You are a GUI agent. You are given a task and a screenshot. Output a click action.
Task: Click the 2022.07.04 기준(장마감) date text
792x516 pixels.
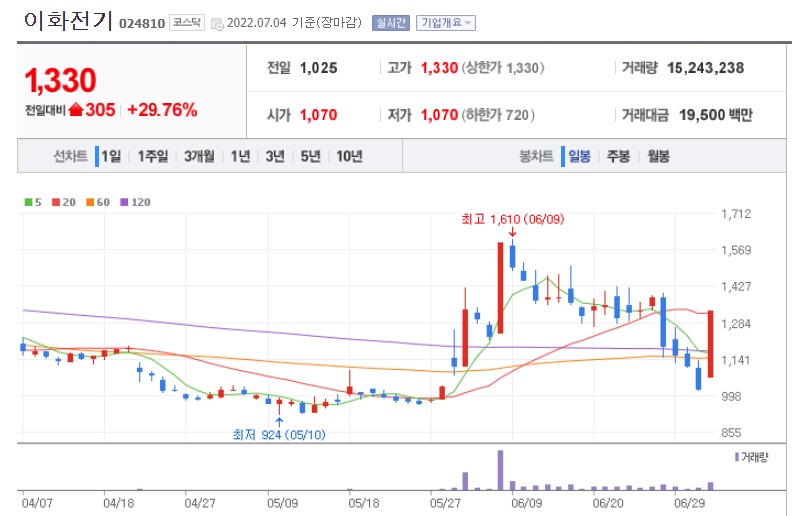(x=294, y=23)
